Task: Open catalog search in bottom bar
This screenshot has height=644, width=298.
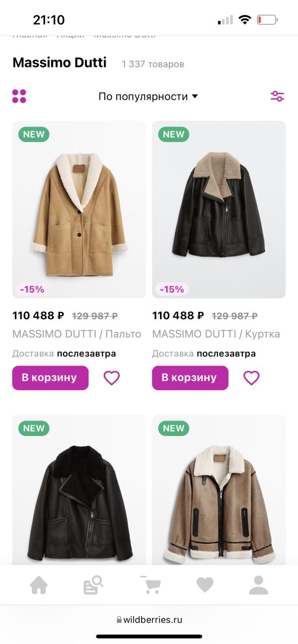Action: click(93, 585)
